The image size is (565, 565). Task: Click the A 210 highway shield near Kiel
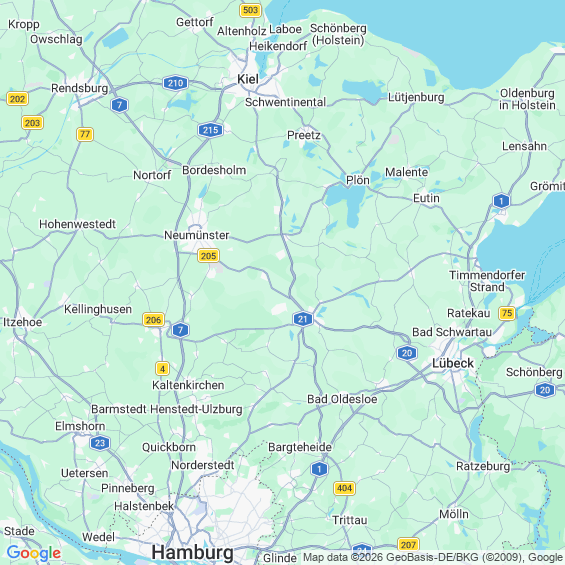pos(175,83)
